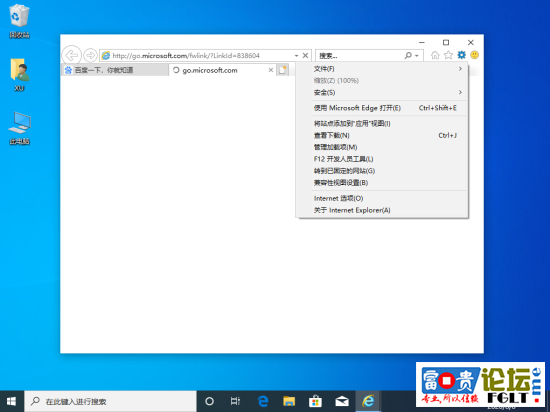The height and width of the screenshot is (412, 550).
Task: Open the Windows Start button
Action: (x=12, y=401)
